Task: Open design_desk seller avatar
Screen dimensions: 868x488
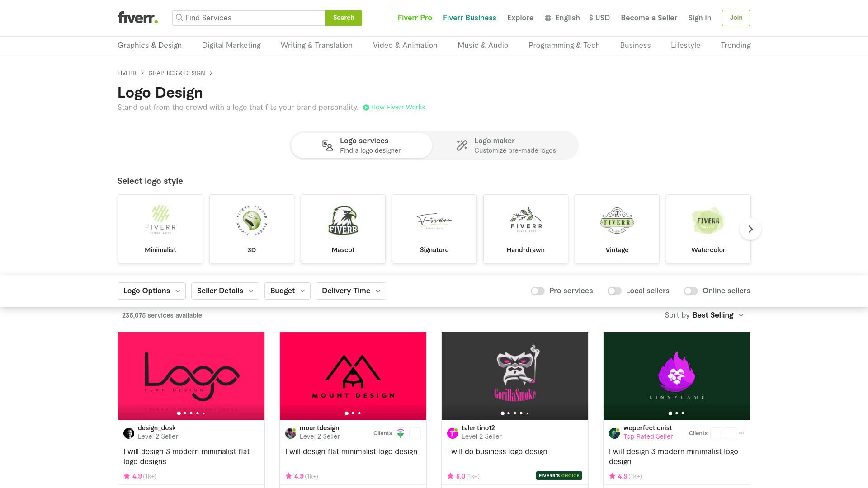Action: [129, 433]
